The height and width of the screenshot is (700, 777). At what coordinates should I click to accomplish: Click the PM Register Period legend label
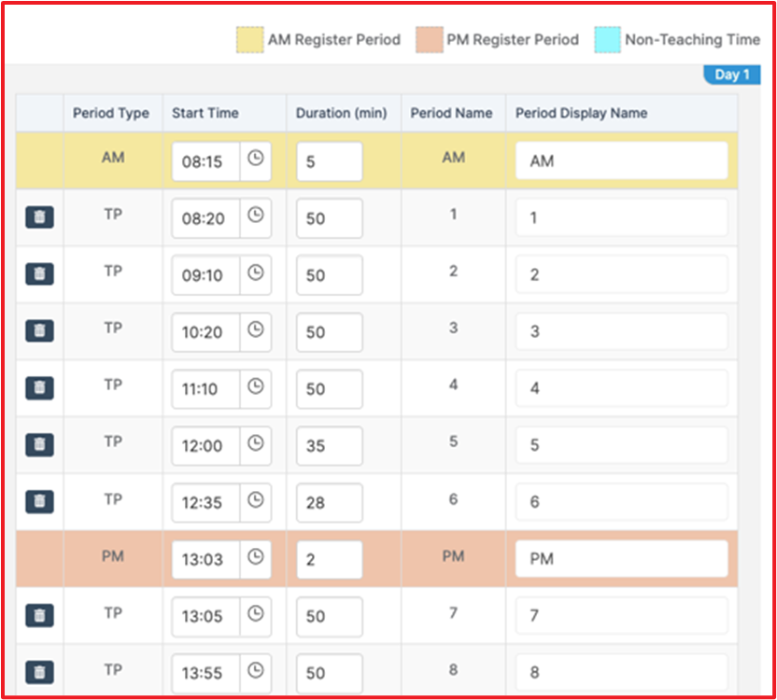point(513,39)
